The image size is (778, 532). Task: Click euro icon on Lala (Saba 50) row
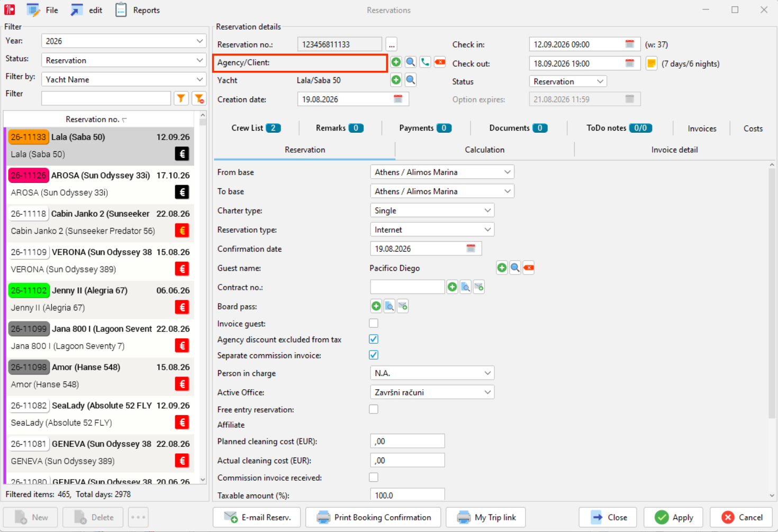point(182,154)
